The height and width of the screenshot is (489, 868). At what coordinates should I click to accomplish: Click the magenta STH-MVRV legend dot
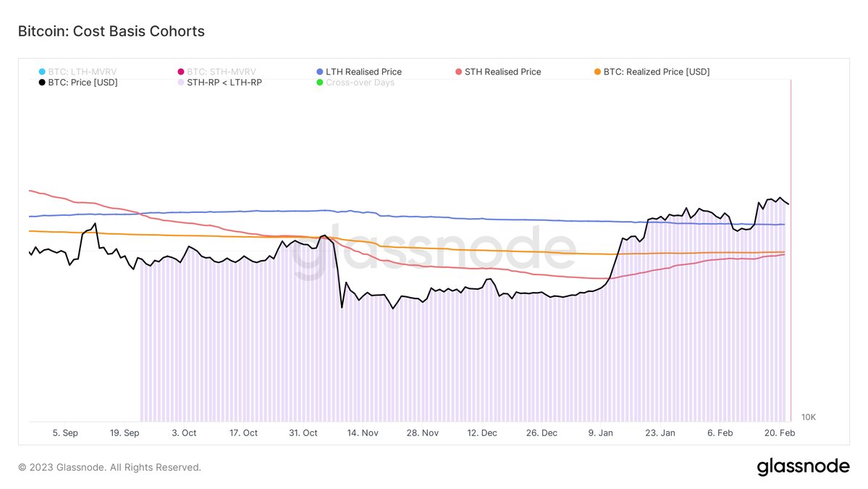pyautogui.click(x=181, y=72)
